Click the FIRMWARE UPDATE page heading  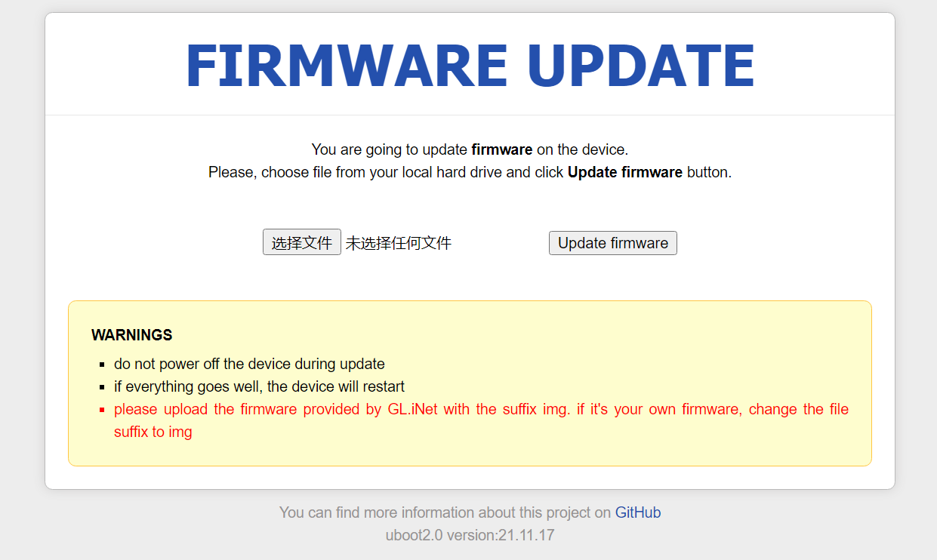(x=470, y=66)
